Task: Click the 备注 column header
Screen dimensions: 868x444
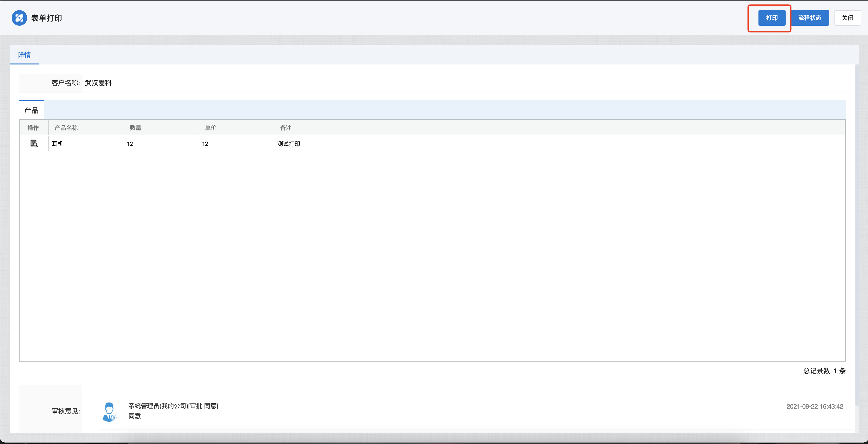Action: [x=286, y=128]
